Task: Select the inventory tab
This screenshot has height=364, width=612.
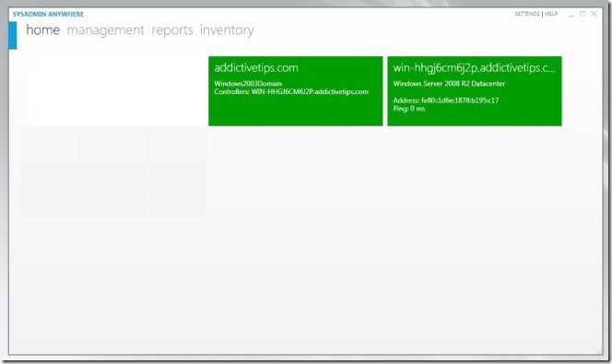Action: tap(227, 30)
